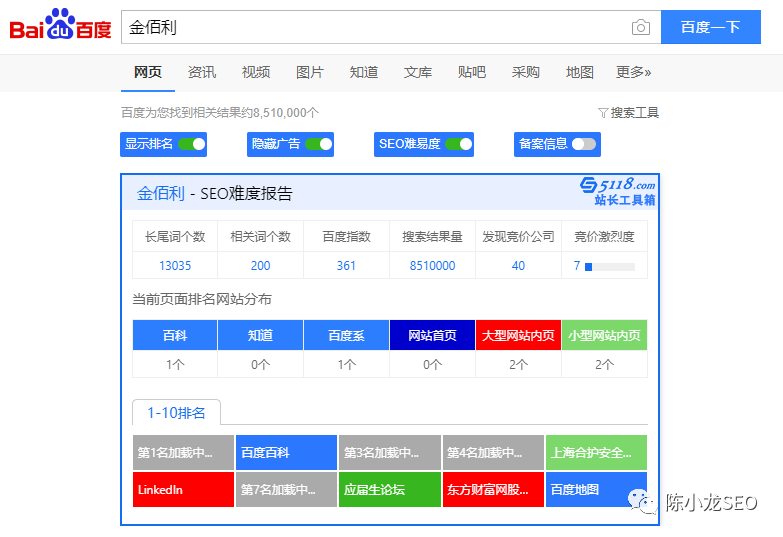Click the red 大型网站内页 header
Screen dimensions: 783x537
(518, 335)
